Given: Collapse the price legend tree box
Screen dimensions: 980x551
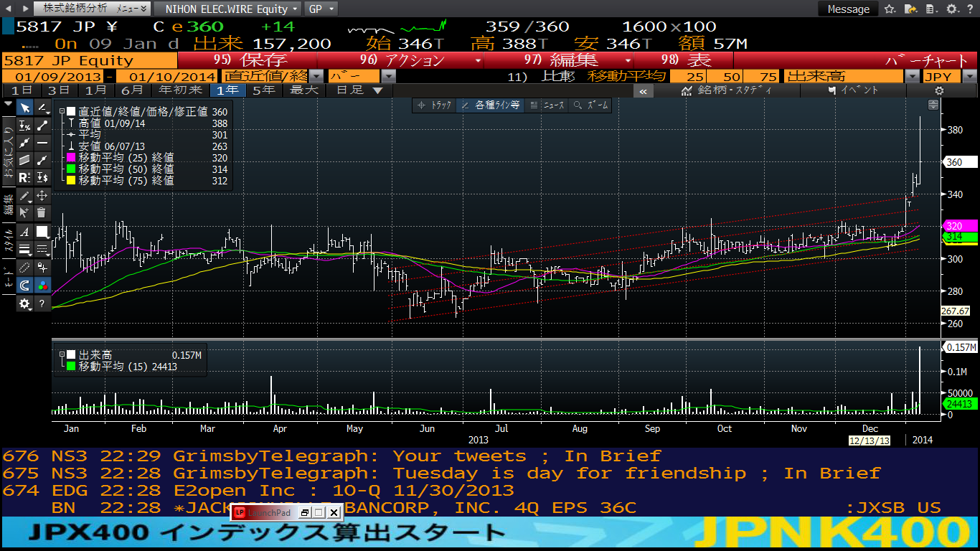Looking at the screenshot, I should point(62,112).
